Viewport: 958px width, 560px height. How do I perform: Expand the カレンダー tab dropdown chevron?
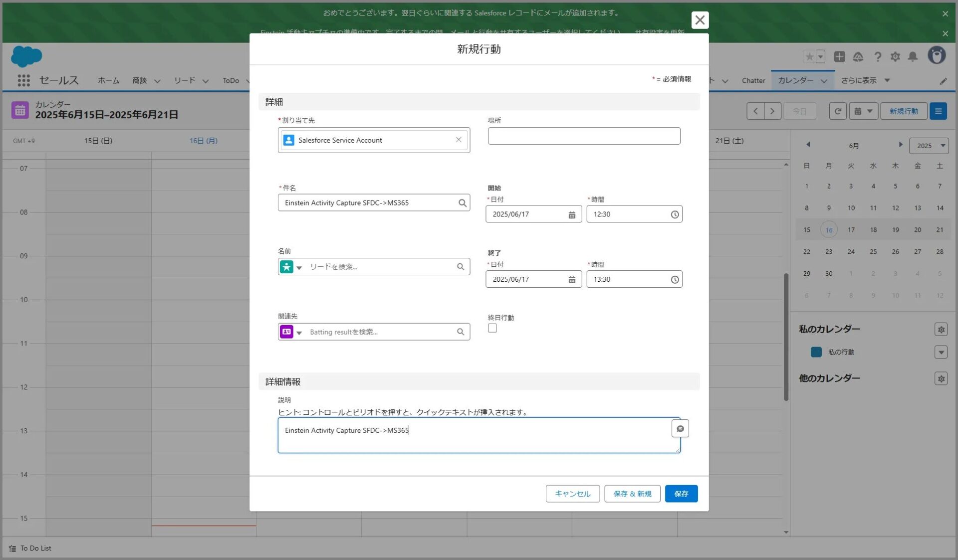[824, 81]
